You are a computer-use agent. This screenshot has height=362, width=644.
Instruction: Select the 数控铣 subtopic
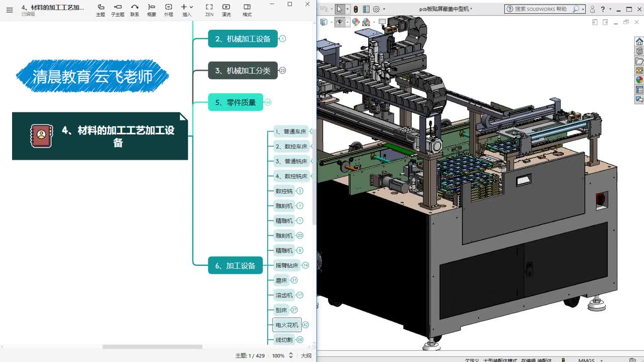click(284, 191)
